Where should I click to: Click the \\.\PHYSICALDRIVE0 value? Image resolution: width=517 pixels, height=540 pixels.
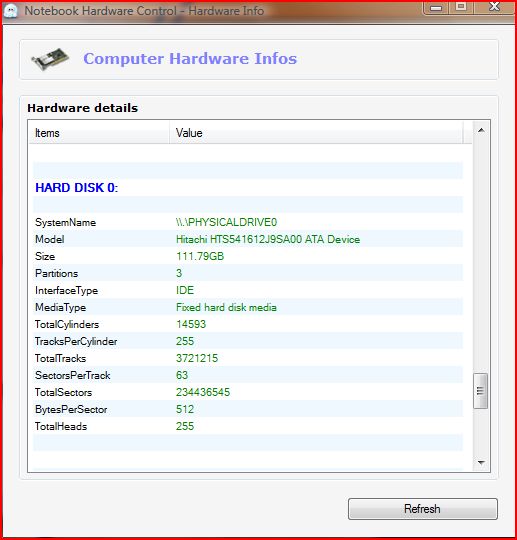tap(226, 222)
